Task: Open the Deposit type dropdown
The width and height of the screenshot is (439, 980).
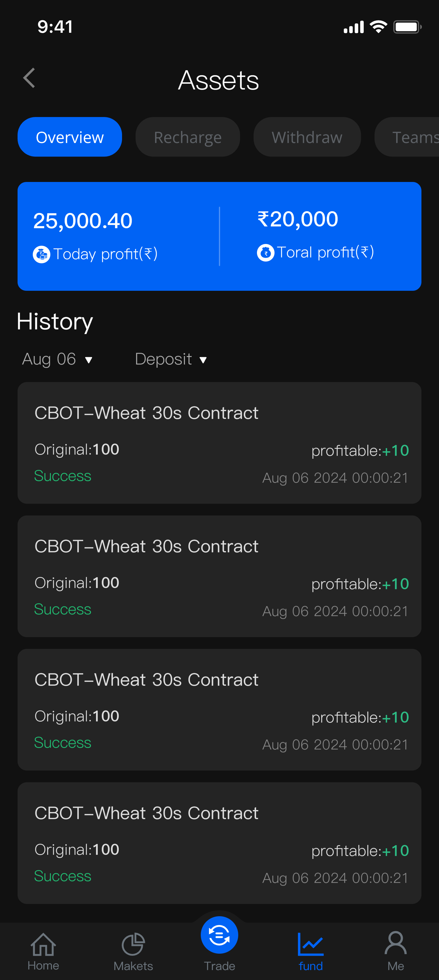Action: (x=171, y=359)
